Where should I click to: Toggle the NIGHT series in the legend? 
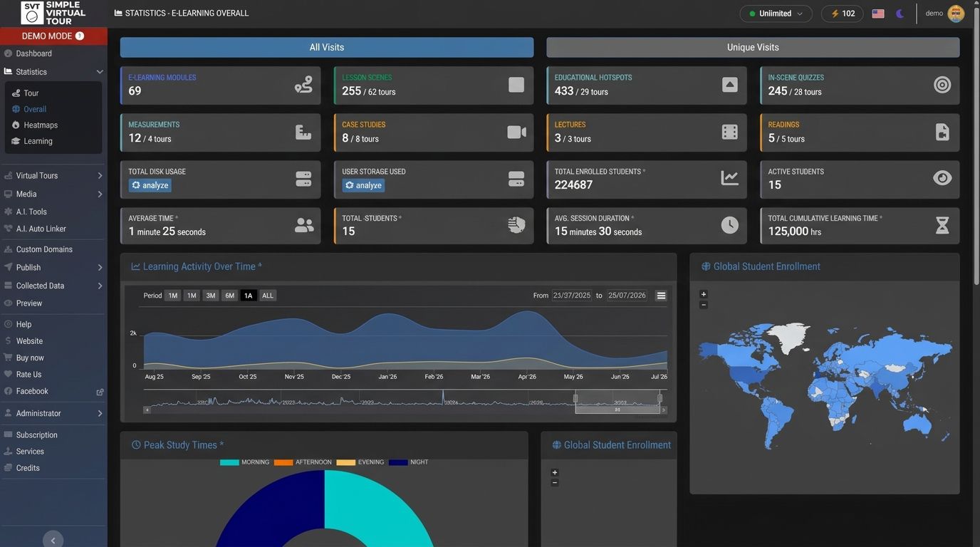point(409,462)
